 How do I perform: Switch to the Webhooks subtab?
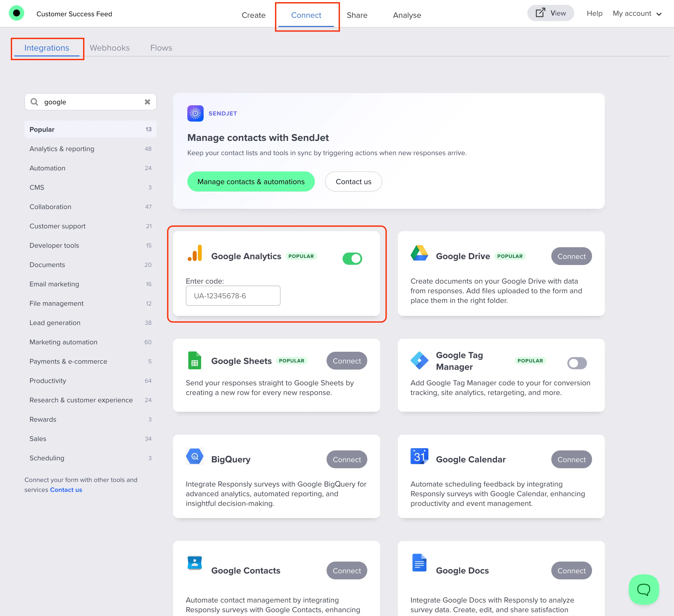click(x=110, y=48)
